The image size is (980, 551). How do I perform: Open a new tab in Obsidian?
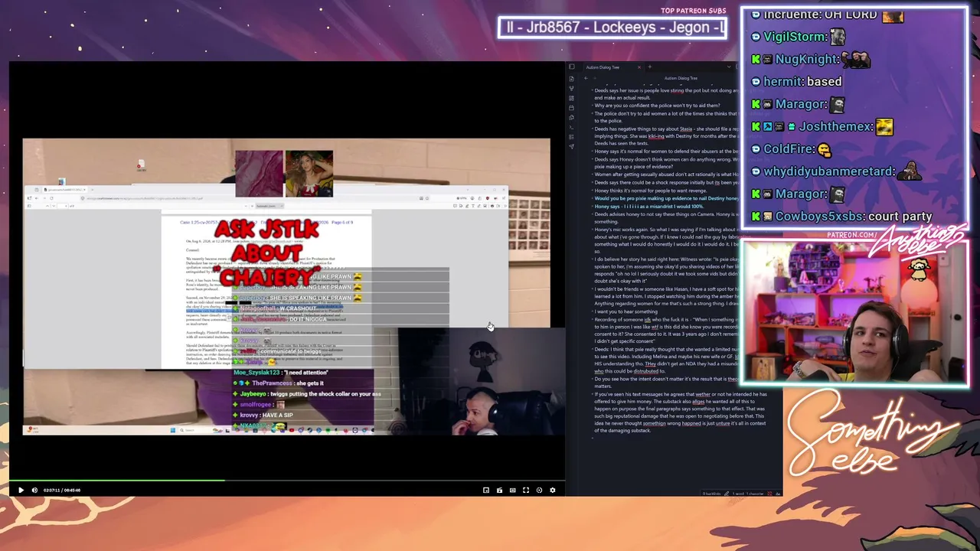(649, 67)
